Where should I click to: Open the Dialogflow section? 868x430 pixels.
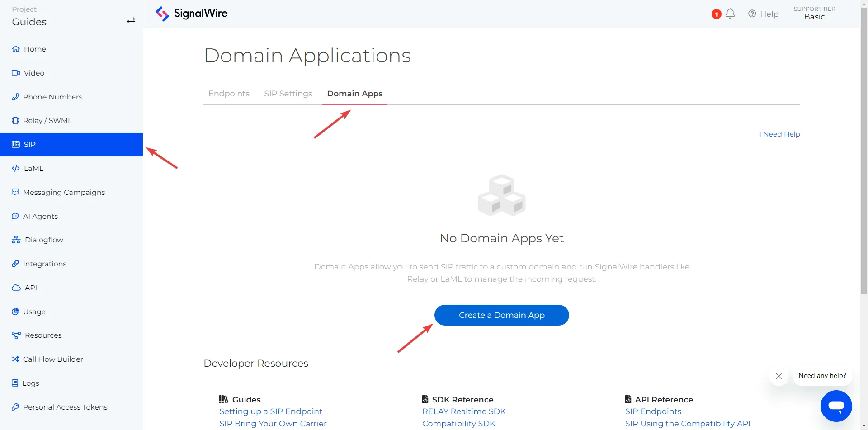point(43,240)
